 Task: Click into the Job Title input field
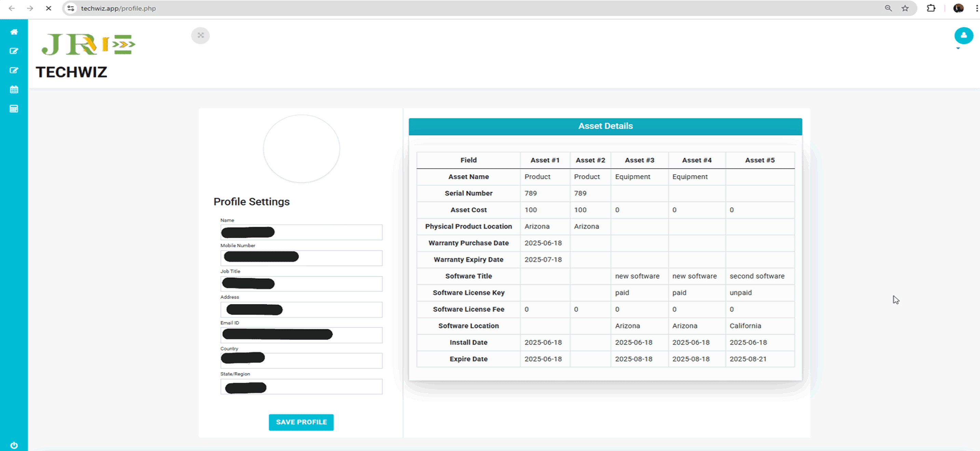(x=301, y=284)
